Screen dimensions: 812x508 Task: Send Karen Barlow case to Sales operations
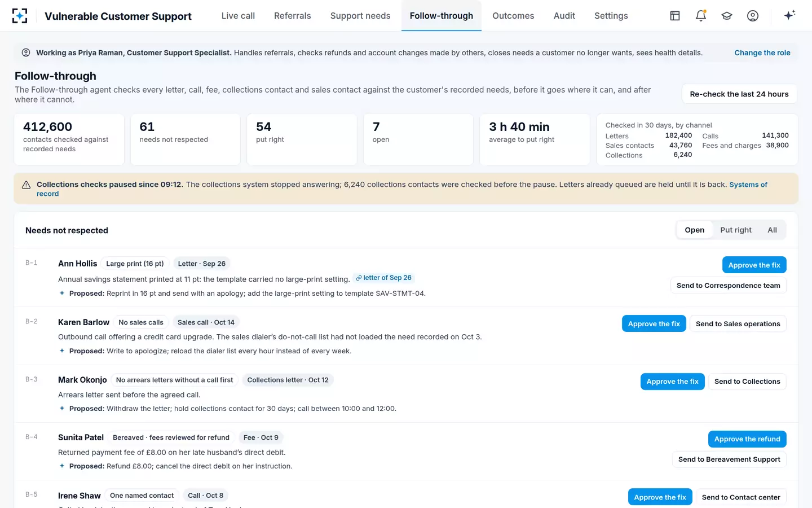click(738, 323)
